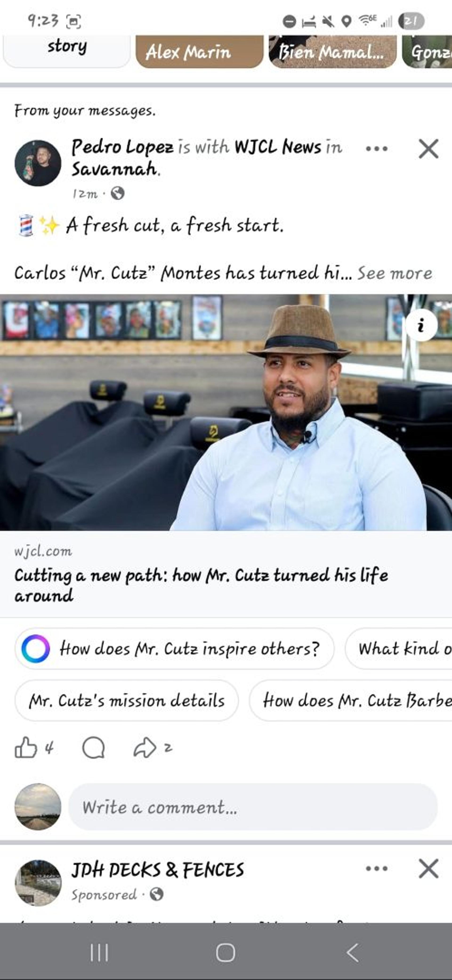Open Android recent apps button
The image size is (452, 980).
[99, 953]
